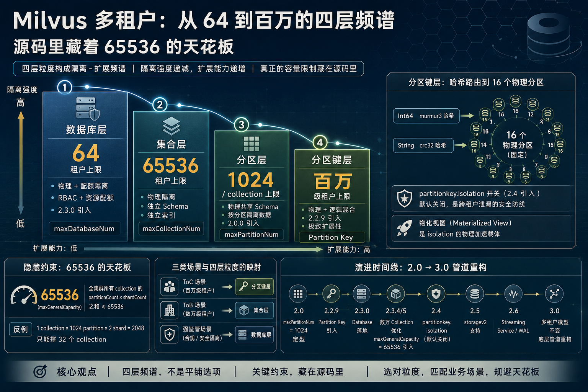Viewport: 588px width, 392px height.
Task: Click the Streaming Service / WAL timeline caption
Action: [513, 327]
